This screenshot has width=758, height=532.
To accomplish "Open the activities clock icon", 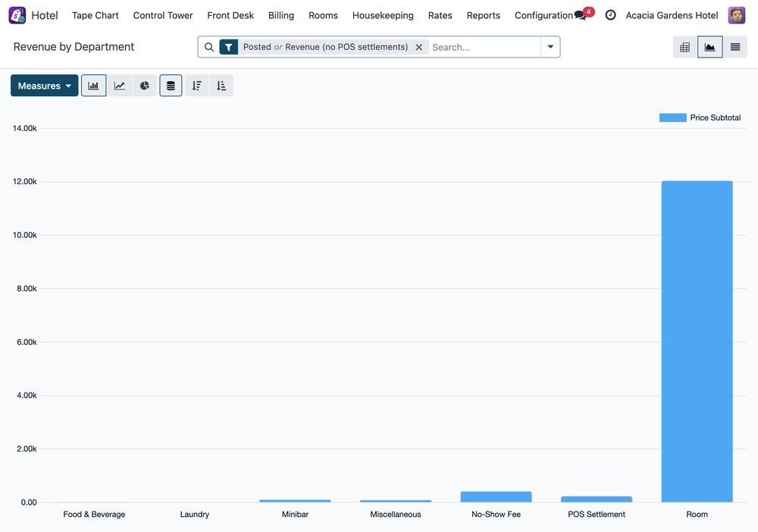I will [x=610, y=15].
